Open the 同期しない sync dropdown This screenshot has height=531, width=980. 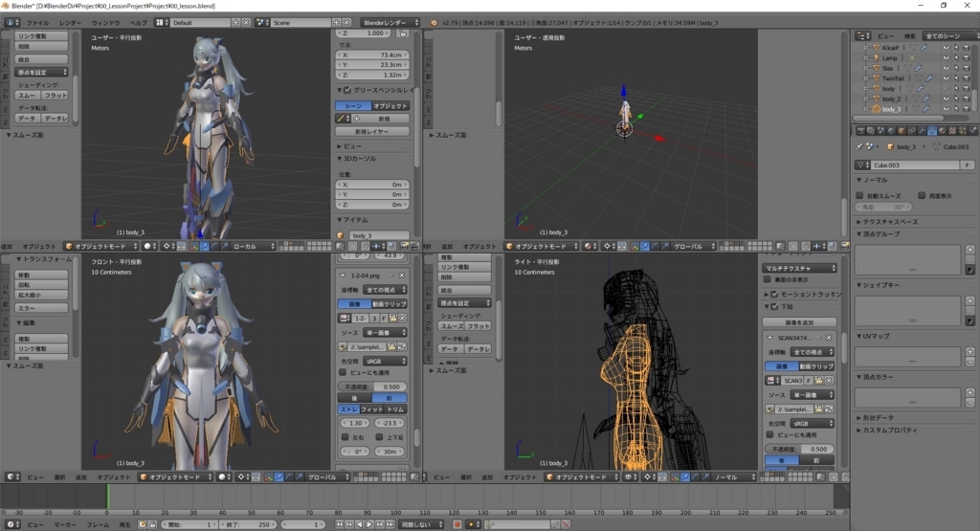[x=422, y=524]
